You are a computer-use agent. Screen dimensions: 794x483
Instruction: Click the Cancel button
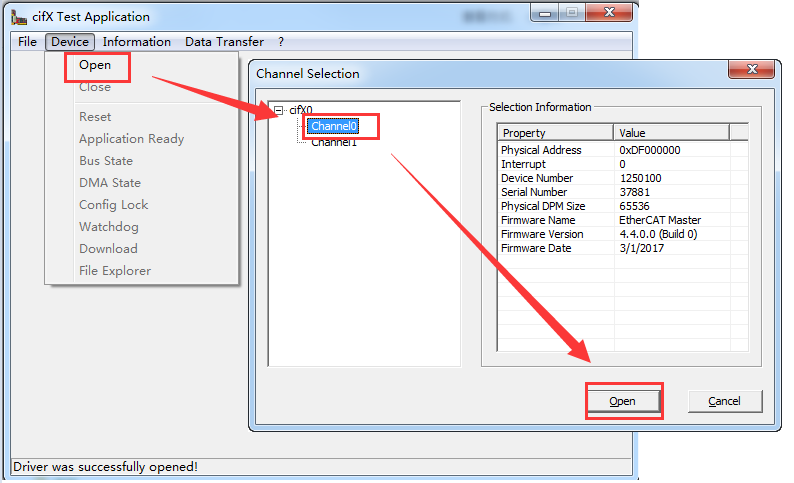[x=725, y=401]
